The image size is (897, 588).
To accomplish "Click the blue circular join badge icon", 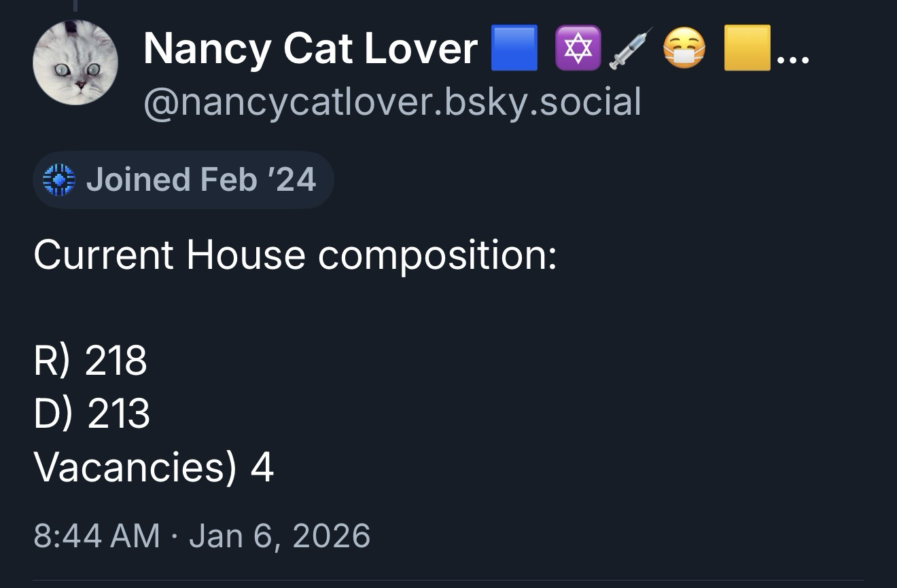I will (x=58, y=180).
